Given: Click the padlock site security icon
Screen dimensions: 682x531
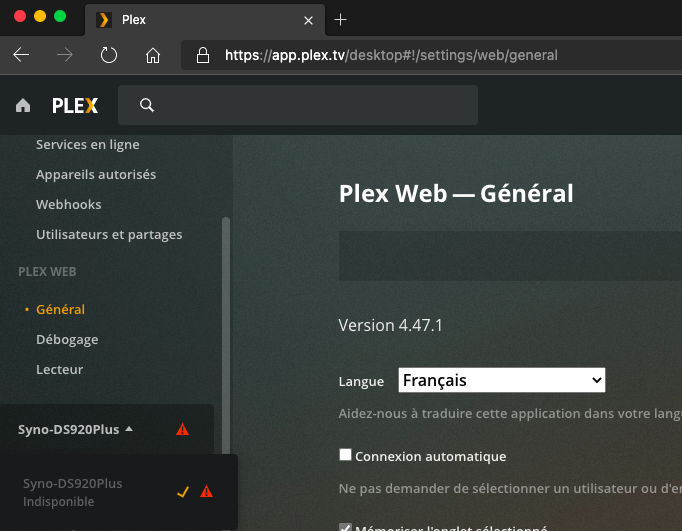Looking at the screenshot, I should pyautogui.click(x=203, y=55).
